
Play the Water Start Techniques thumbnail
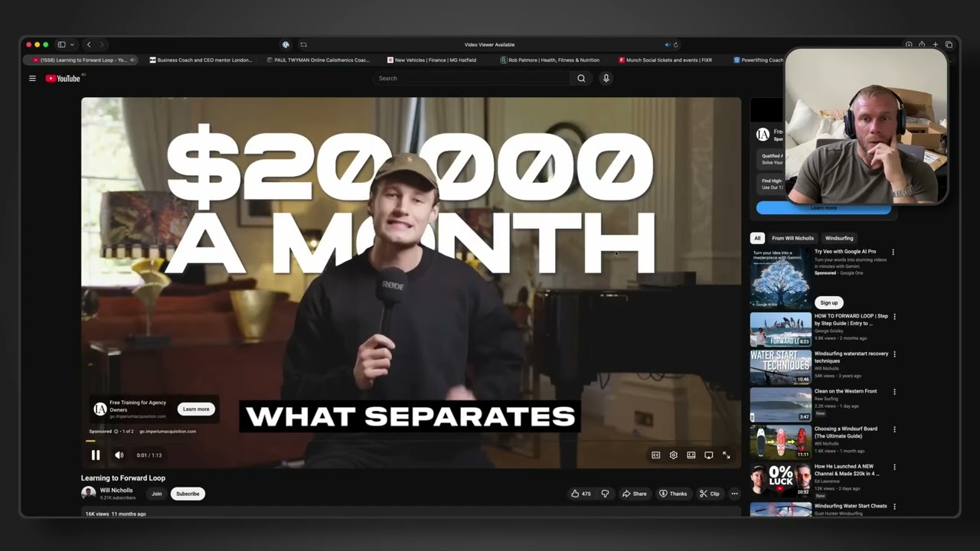click(x=780, y=367)
